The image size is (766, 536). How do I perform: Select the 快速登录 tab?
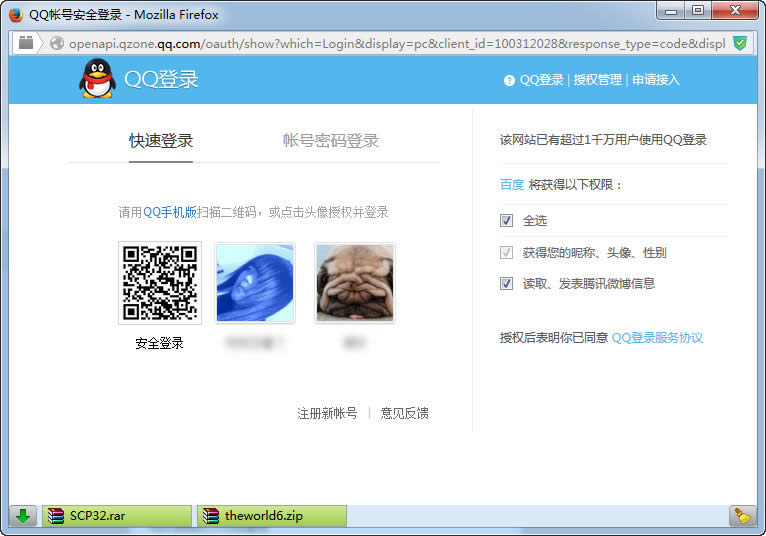pos(161,141)
